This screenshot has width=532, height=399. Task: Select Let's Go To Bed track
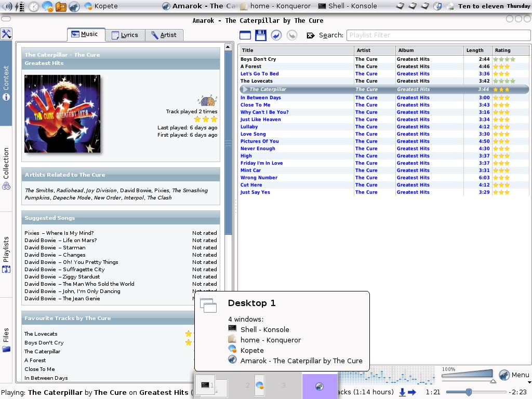pos(260,74)
